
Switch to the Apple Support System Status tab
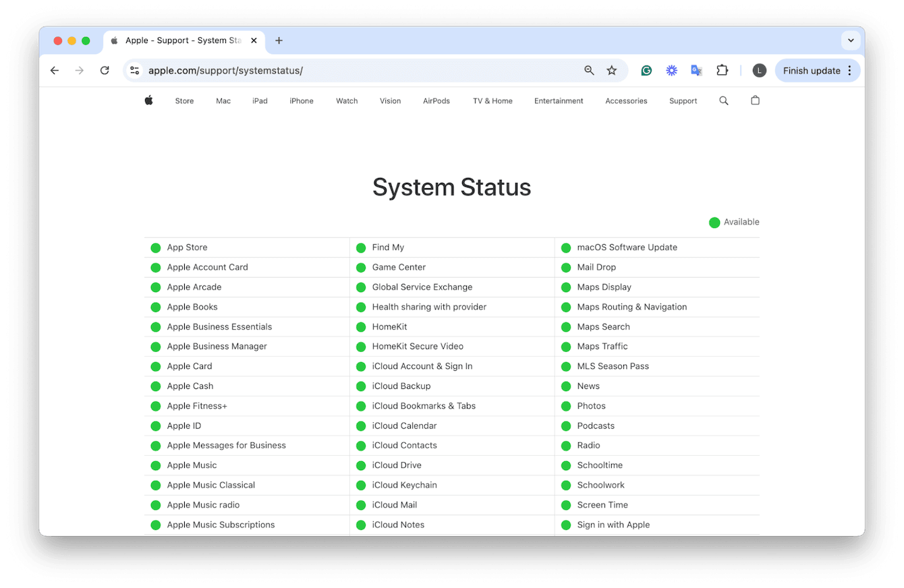(179, 40)
